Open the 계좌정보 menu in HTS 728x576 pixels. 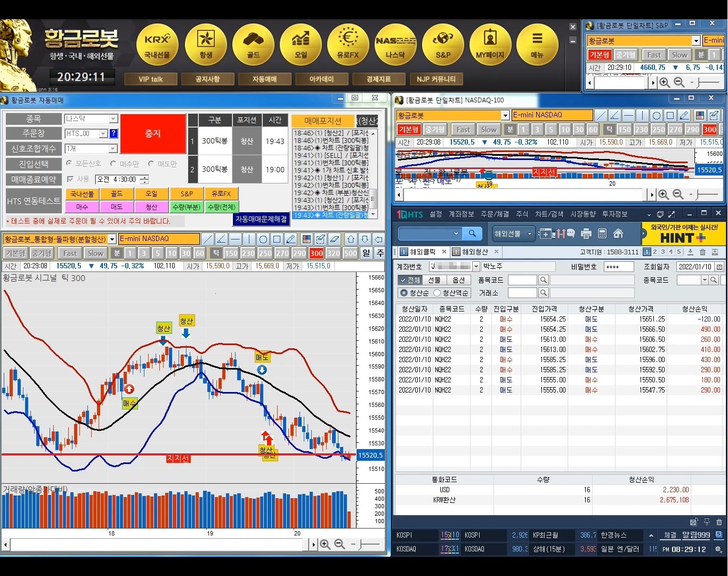(x=461, y=214)
